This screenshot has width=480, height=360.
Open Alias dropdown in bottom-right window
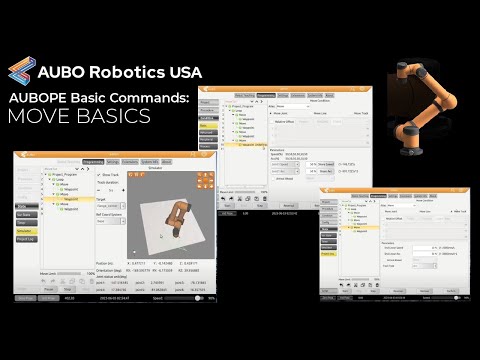point(402,206)
